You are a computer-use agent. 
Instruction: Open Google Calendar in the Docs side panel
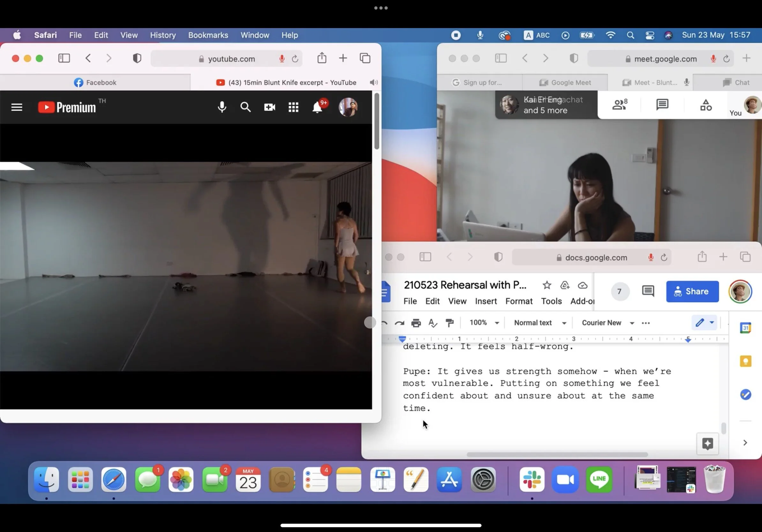tap(745, 328)
